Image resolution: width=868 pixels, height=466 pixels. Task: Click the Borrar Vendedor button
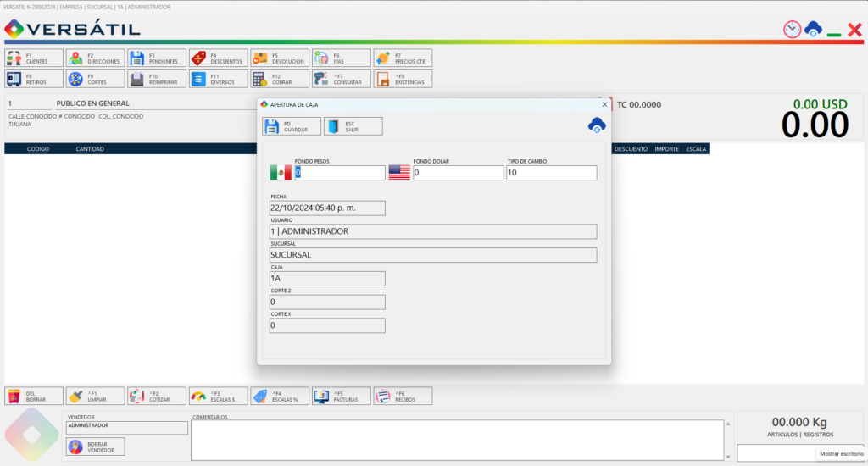95,447
